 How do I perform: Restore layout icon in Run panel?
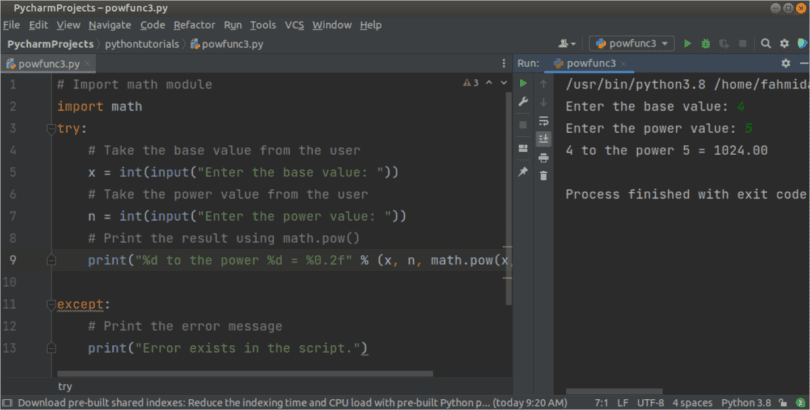click(x=523, y=148)
